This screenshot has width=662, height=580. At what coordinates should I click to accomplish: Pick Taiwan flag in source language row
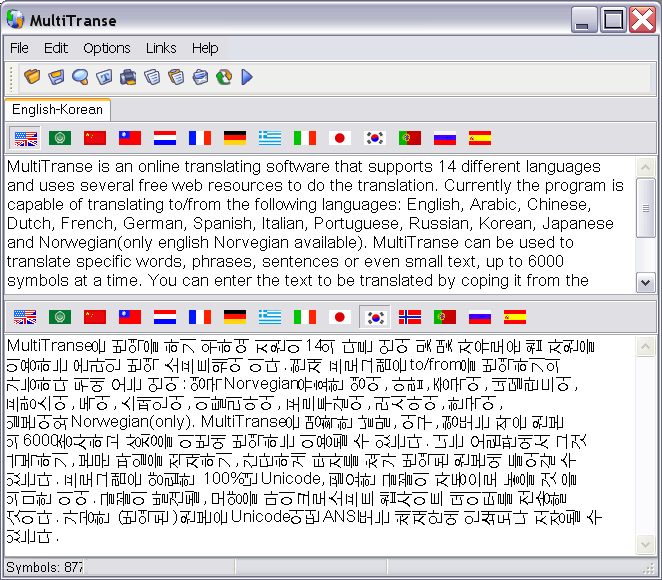130,138
